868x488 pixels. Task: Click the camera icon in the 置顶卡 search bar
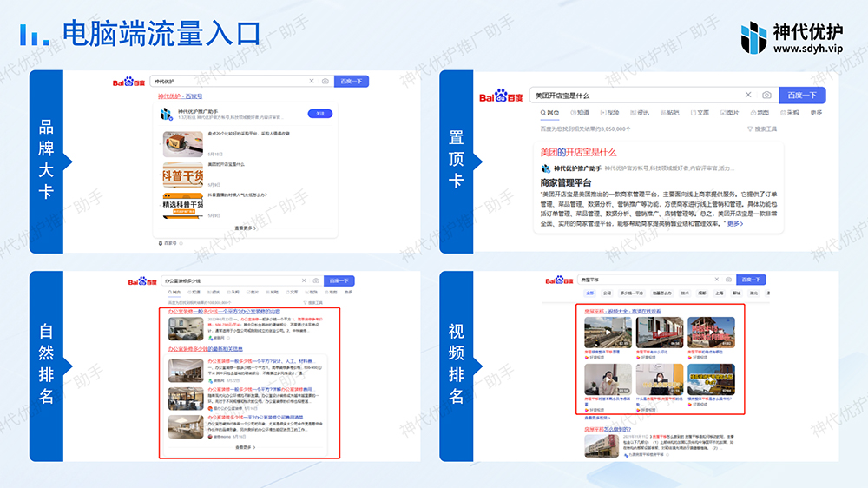click(x=766, y=95)
